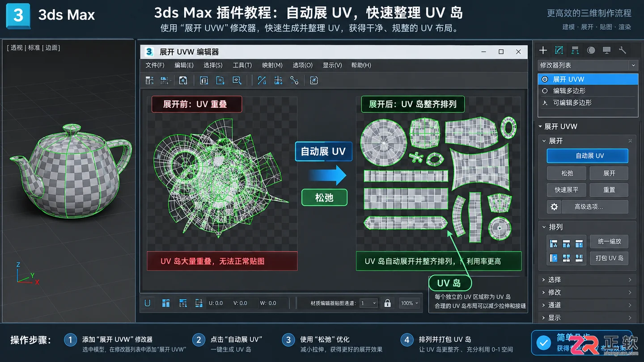Click the U: 0.0 coordinate field

pyautogui.click(x=216, y=303)
